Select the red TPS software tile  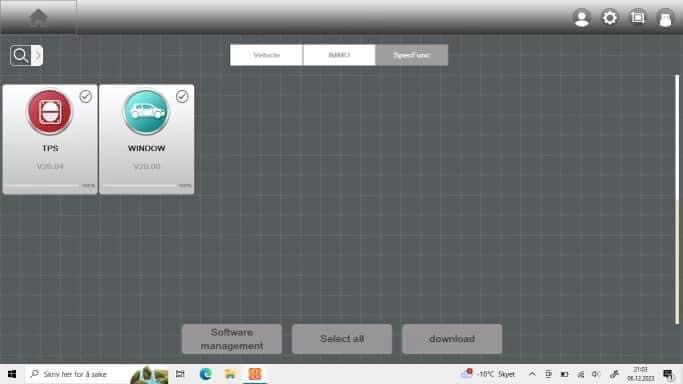pyautogui.click(x=50, y=139)
